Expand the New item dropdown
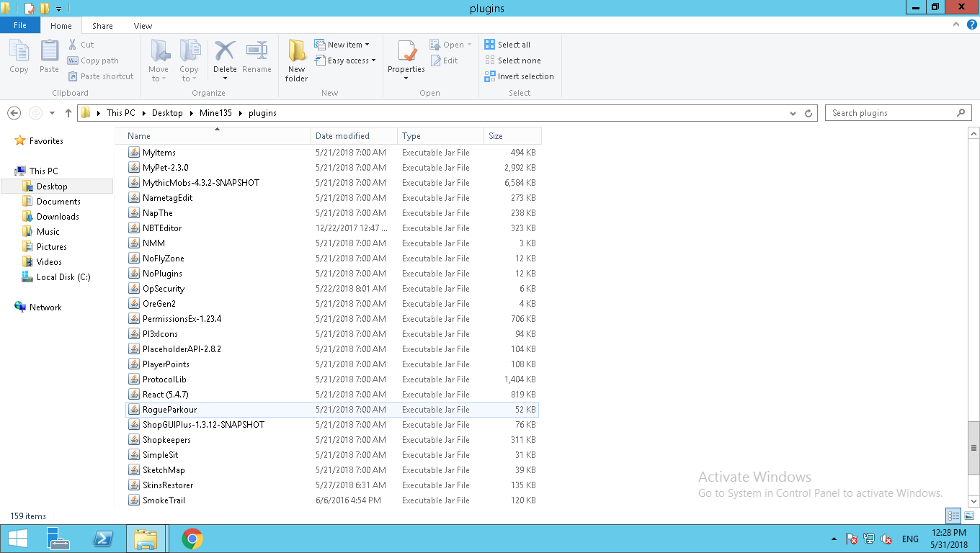980x553 pixels. (x=343, y=45)
